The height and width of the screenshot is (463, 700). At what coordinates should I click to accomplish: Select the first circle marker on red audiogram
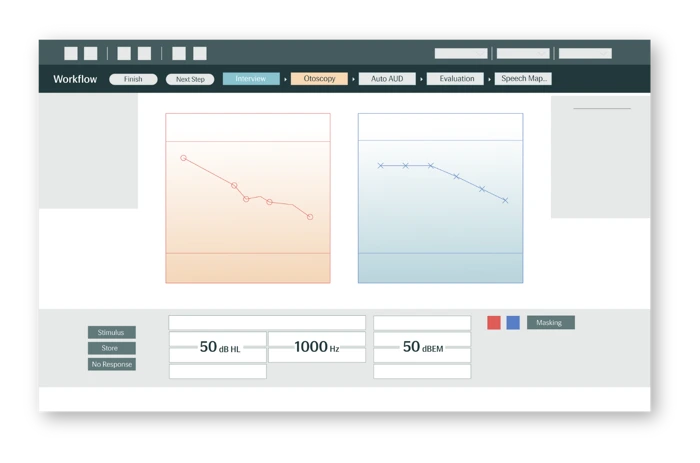coord(183,158)
